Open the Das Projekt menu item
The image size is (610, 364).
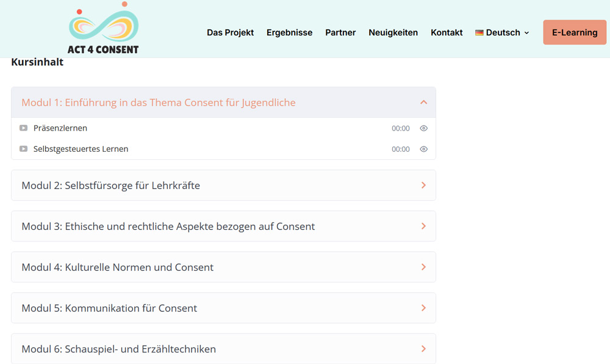(230, 33)
